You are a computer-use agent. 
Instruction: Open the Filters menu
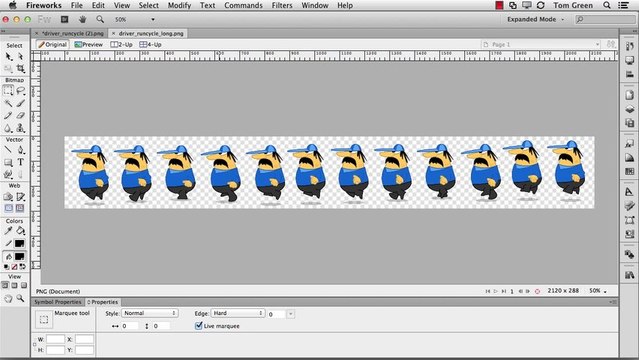pyautogui.click(x=282, y=5)
